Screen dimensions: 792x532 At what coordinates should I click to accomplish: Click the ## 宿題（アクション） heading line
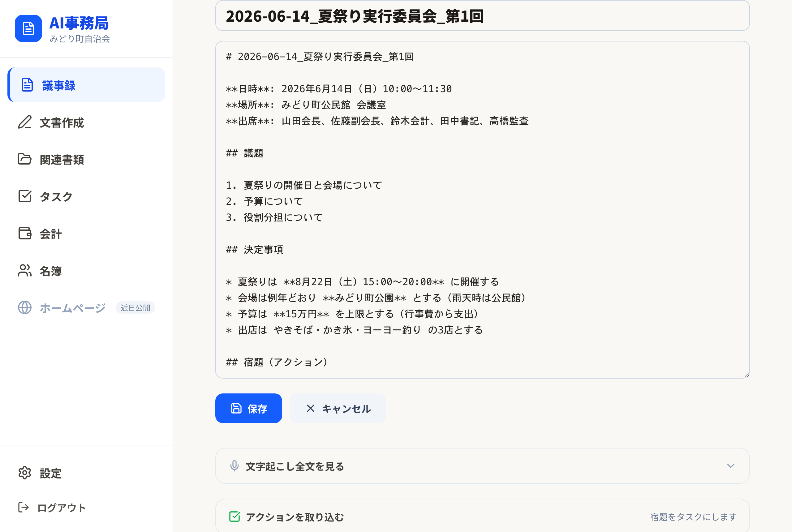[277, 363]
